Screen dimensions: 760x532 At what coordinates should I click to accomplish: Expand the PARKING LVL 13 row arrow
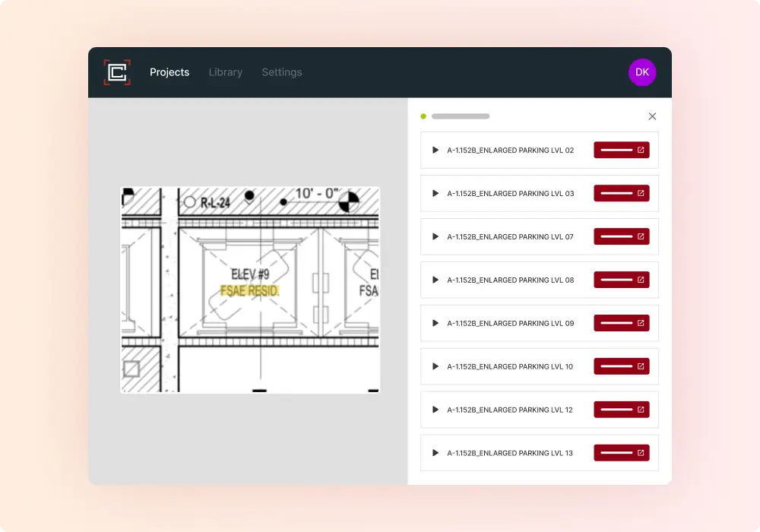tap(435, 453)
